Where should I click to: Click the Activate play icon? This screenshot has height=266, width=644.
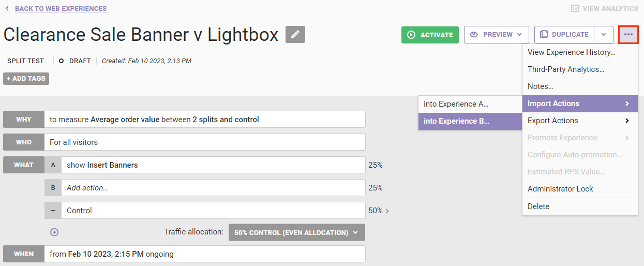(x=411, y=35)
